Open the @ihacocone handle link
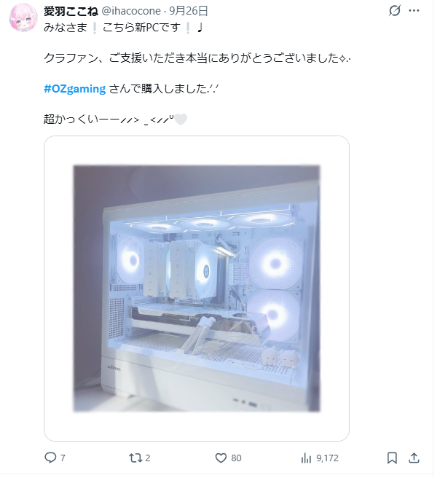The image size is (448, 478). [x=131, y=11]
